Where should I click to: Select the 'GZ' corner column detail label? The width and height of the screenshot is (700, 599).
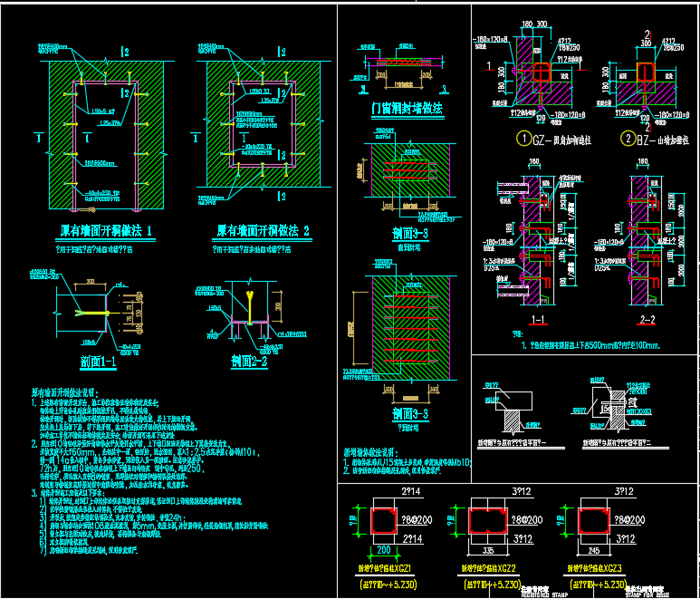coord(562,140)
